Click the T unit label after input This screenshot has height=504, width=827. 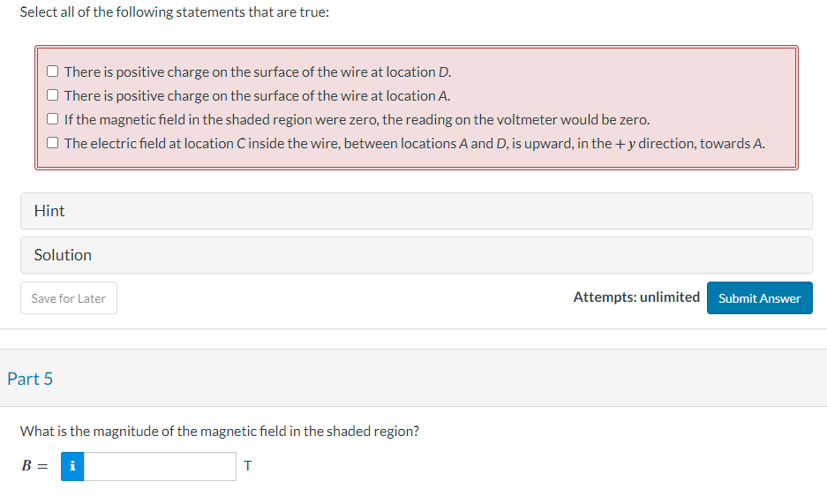click(x=248, y=466)
